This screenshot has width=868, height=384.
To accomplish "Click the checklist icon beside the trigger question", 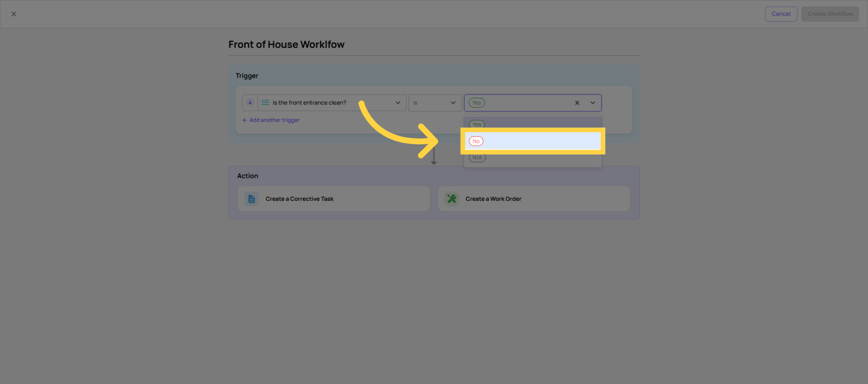I will click(x=265, y=103).
